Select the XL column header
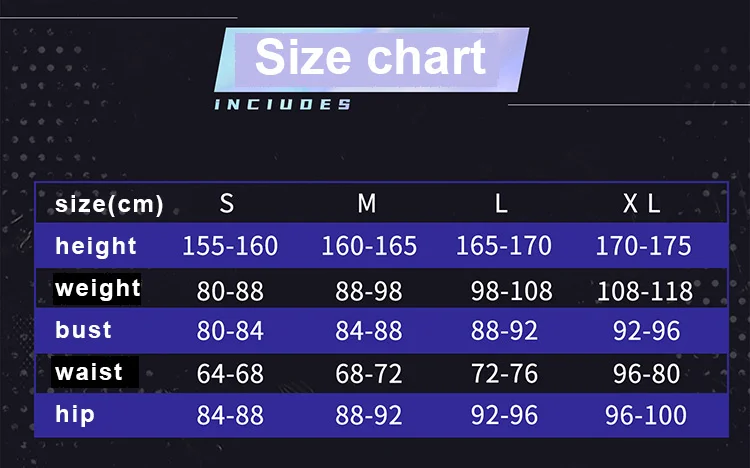The width and height of the screenshot is (750, 468). (641, 203)
